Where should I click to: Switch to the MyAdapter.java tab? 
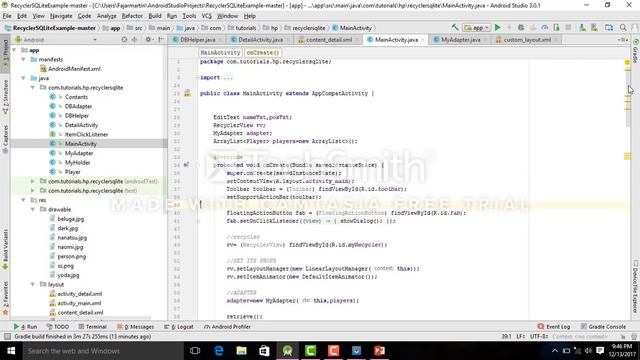460,40
